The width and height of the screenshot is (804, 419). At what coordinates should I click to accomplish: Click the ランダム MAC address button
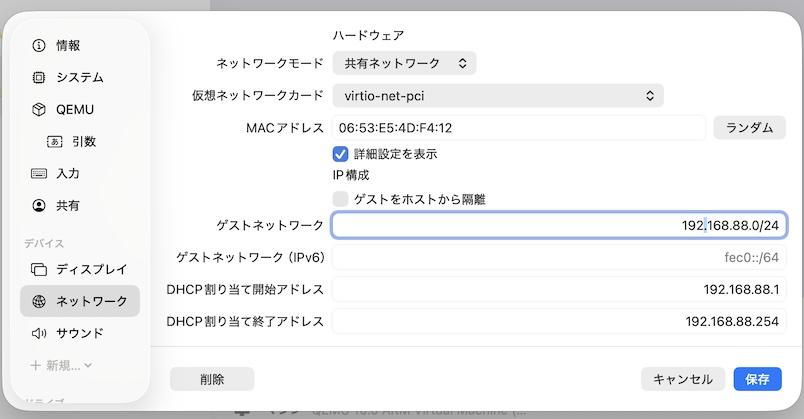(749, 128)
